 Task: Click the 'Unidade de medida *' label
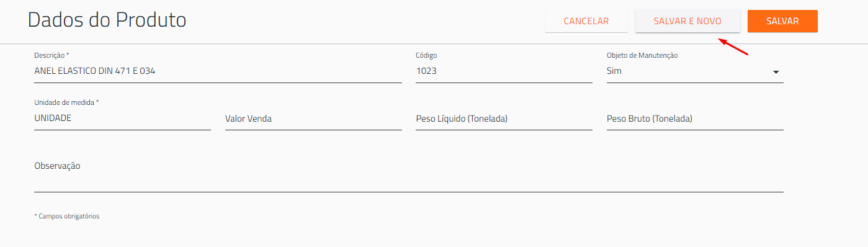point(66,102)
